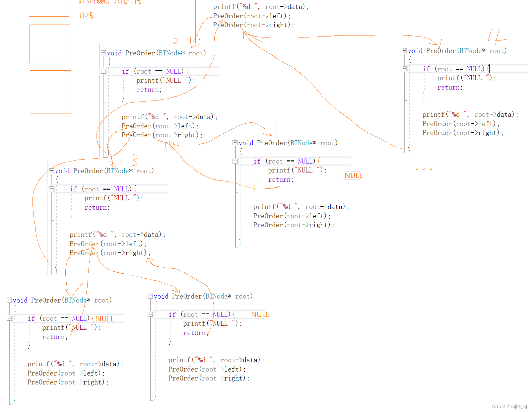Click 'return;' in the upper-middle code block
The image size is (532, 412).
[149, 90]
